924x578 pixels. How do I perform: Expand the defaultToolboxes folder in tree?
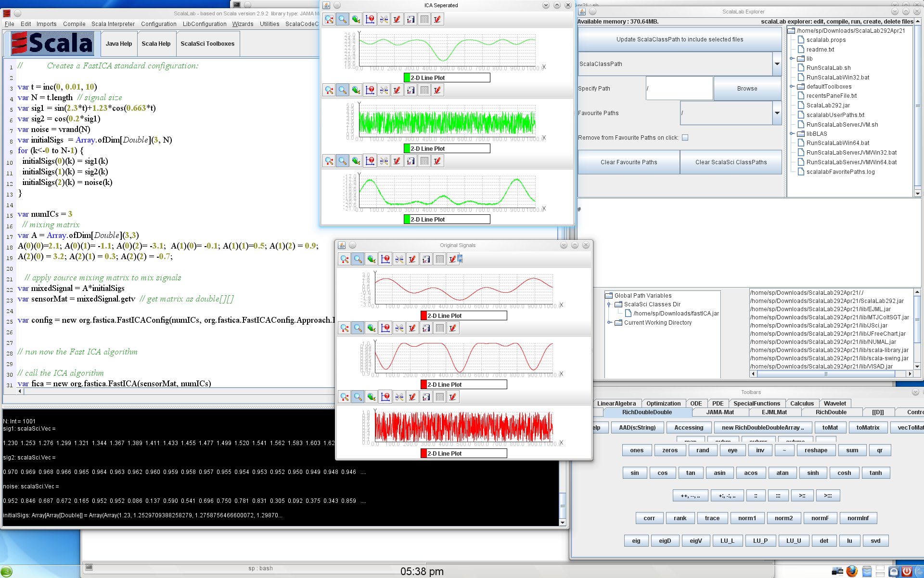(x=792, y=87)
